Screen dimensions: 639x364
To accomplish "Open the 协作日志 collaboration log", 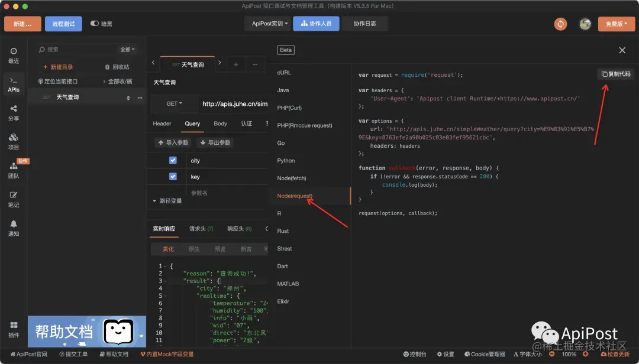I will tap(364, 24).
